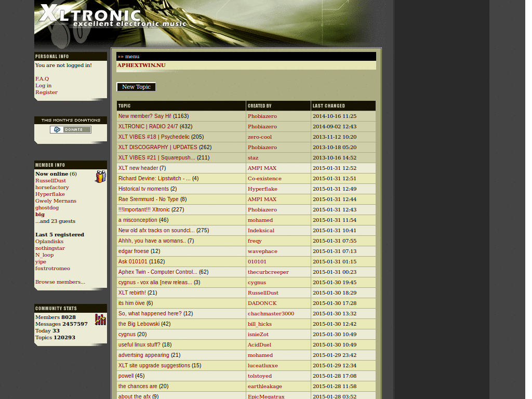Open the APHEXTWIN.NU forum link
532x399 pixels.
coord(141,65)
